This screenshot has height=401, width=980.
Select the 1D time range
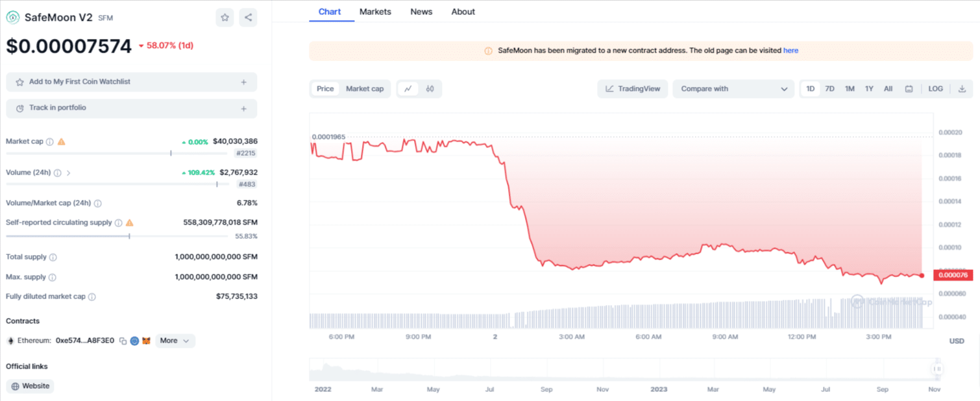click(x=811, y=89)
